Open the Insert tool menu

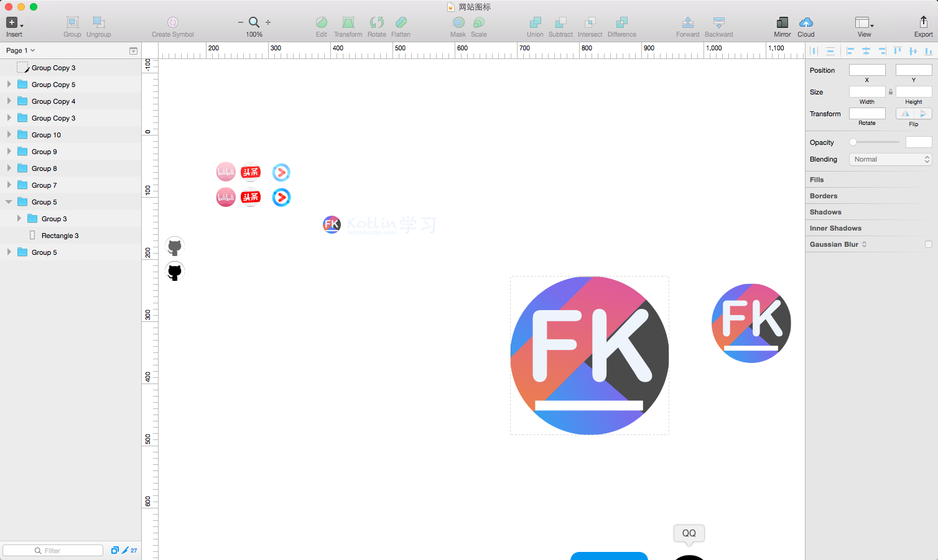click(14, 26)
